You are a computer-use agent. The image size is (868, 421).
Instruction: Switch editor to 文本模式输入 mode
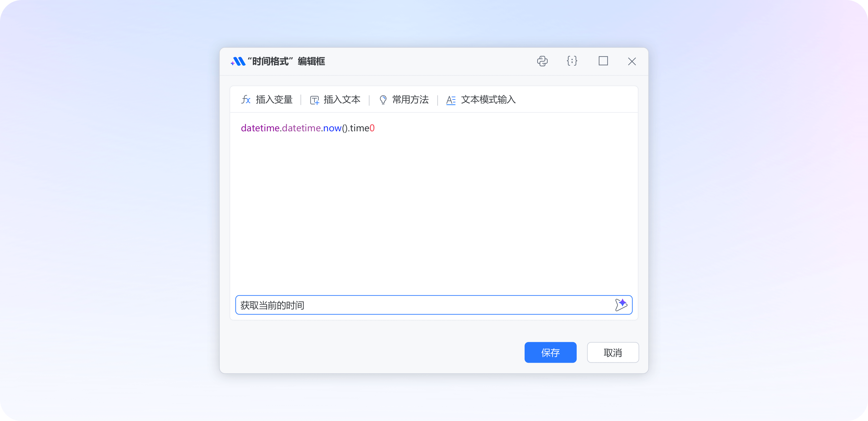click(488, 100)
